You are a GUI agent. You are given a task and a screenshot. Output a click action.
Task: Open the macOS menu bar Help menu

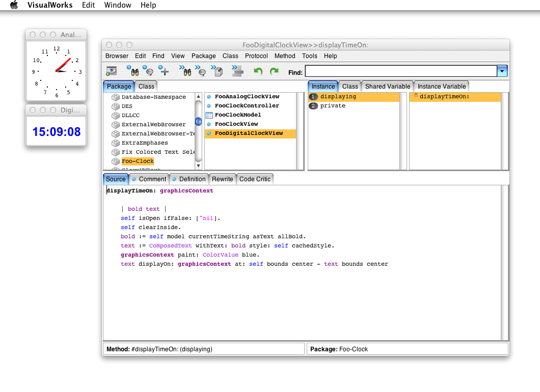coord(148,5)
